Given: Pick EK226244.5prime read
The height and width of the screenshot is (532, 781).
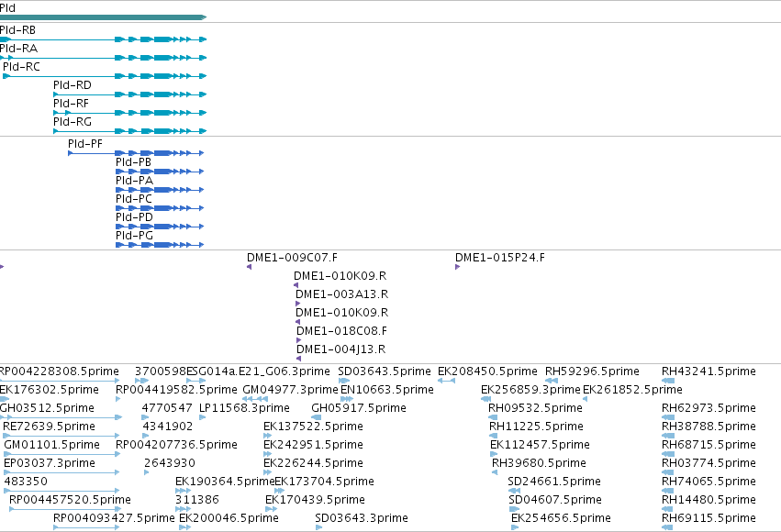Looking at the screenshot, I should tap(313, 464).
